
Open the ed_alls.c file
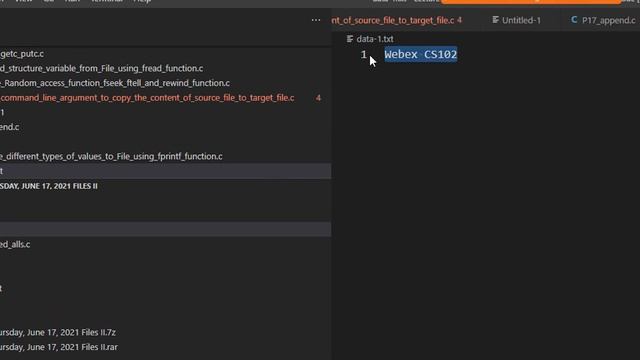coord(15,244)
